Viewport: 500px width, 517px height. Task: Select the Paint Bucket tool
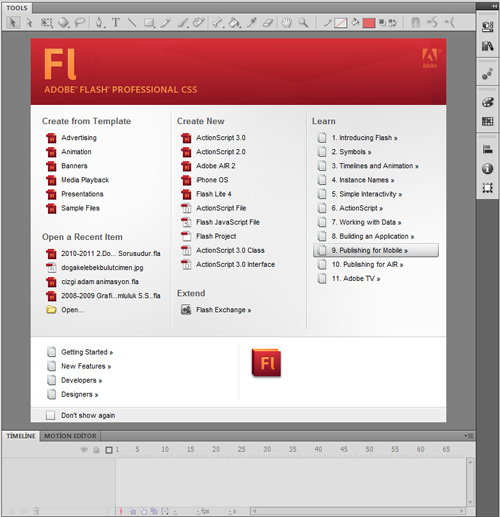(235, 23)
